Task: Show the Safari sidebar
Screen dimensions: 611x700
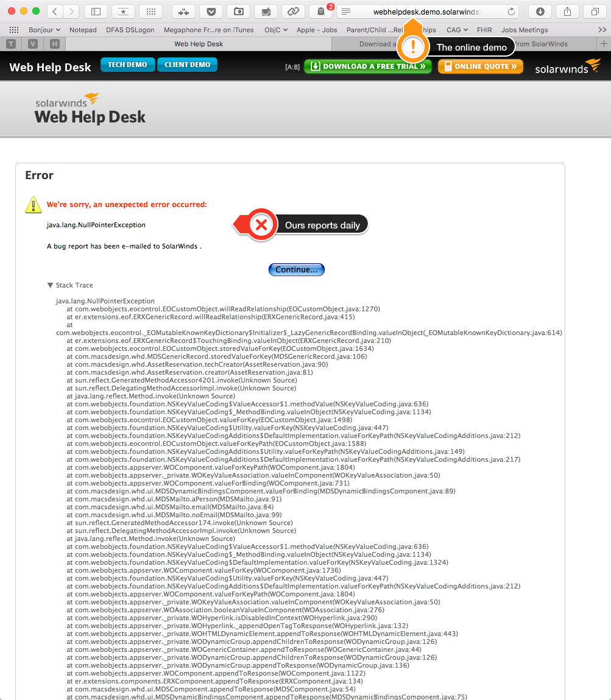Action: [x=96, y=12]
